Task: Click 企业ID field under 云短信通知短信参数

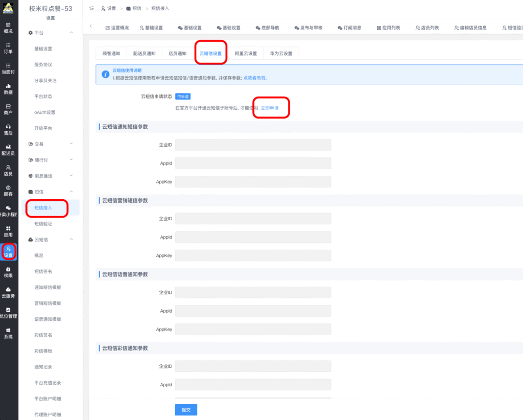Action: pyautogui.click(x=253, y=145)
